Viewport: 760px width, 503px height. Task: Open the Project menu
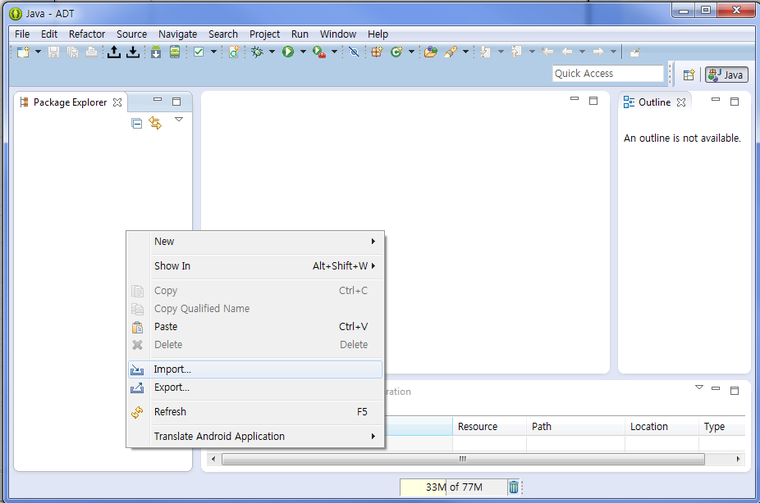(x=264, y=34)
